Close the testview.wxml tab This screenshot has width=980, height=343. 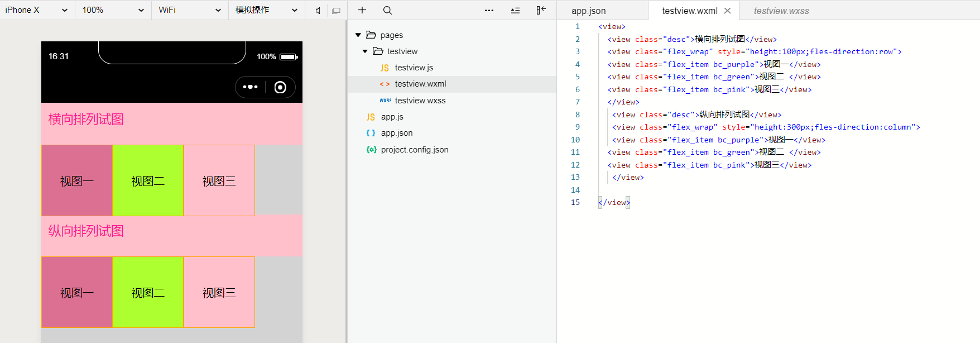pyautogui.click(x=727, y=11)
